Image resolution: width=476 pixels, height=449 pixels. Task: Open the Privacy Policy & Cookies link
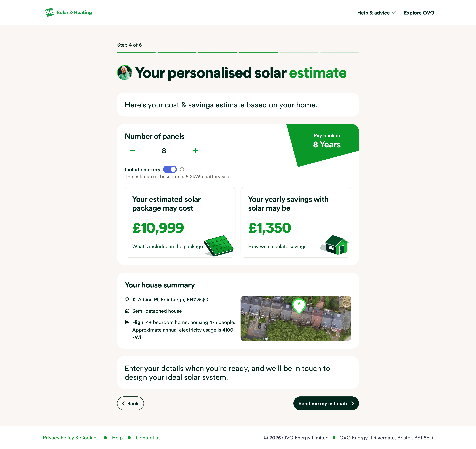pyautogui.click(x=71, y=438)
